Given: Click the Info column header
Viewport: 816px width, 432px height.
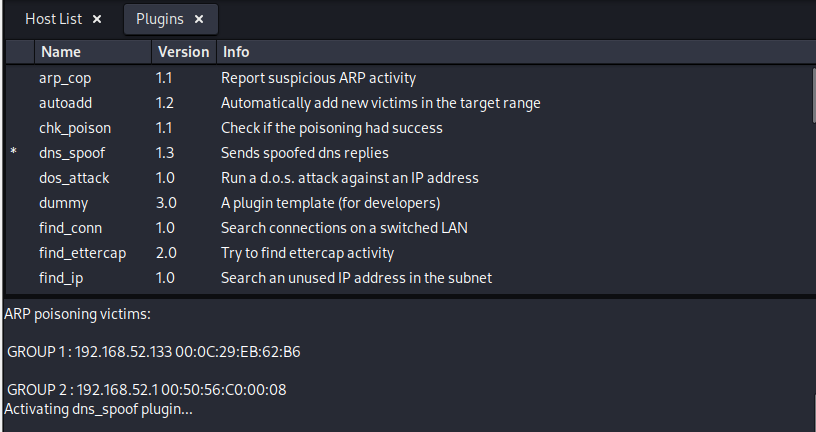Looking at the screenshot, I should coord(236,52).
